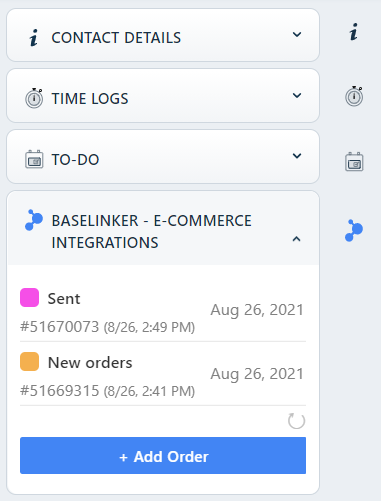Click the calendar icon in right sidebar

tap(354, 162)
